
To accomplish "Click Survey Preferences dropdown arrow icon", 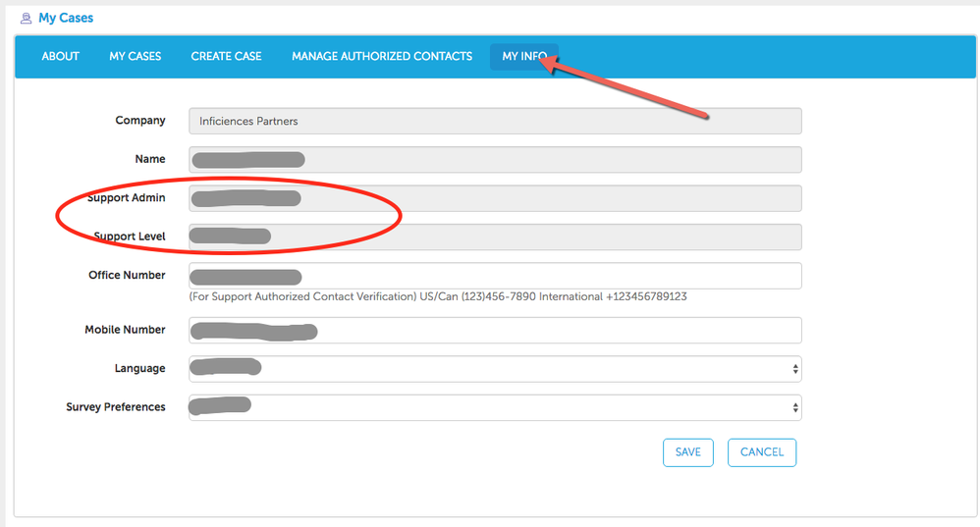I will pyautogui.click(x=795, y=407).
